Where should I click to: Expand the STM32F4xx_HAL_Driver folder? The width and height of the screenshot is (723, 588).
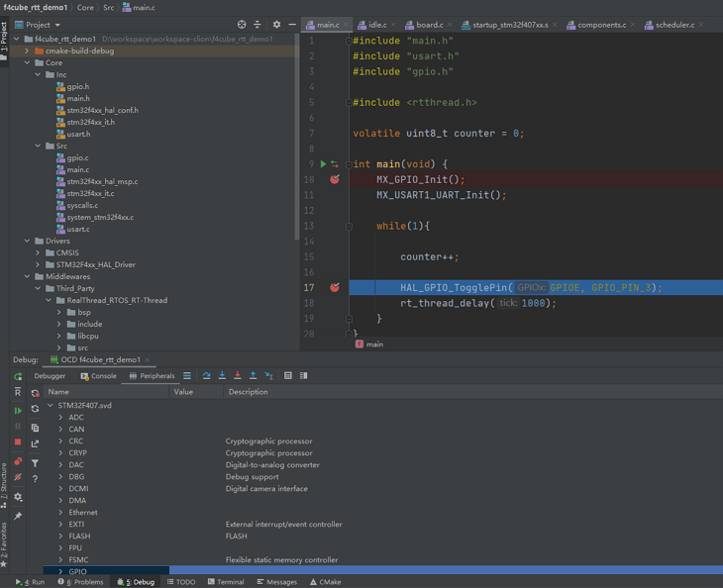pos(38,265)
